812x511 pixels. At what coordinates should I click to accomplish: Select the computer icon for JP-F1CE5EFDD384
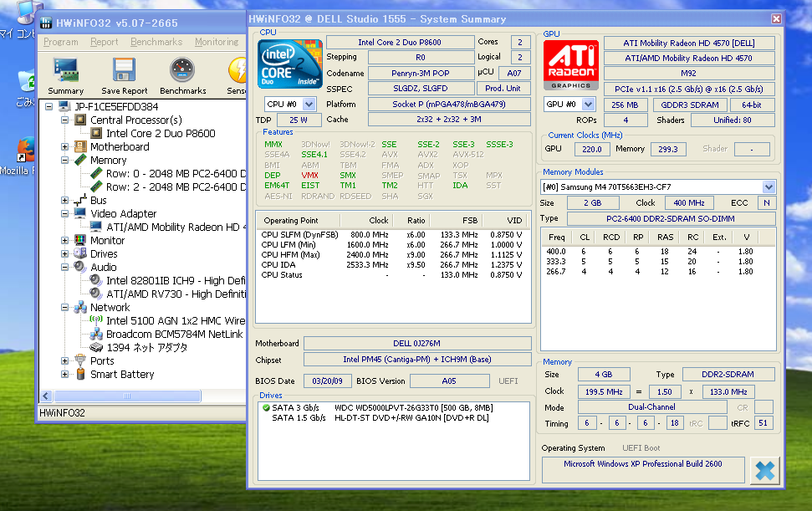point(64,107)
